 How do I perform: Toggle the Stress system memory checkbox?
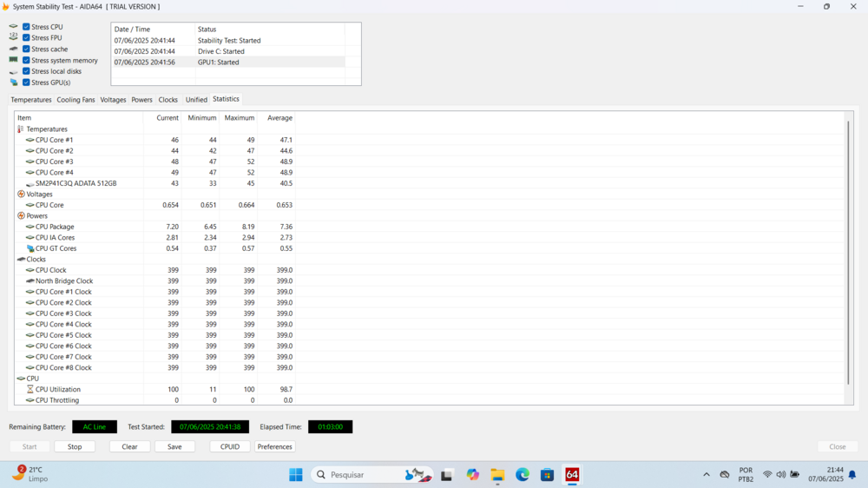[x=26, y=61]
